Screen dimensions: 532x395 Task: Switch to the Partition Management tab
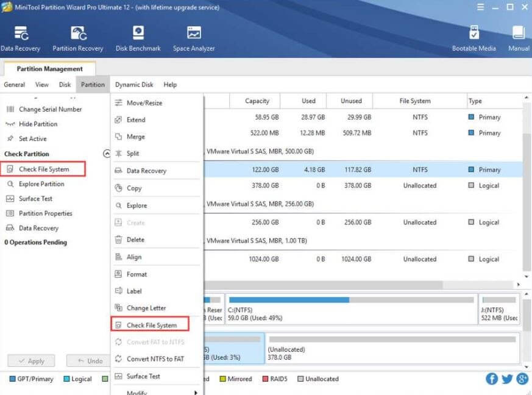(x=49, y=68)
